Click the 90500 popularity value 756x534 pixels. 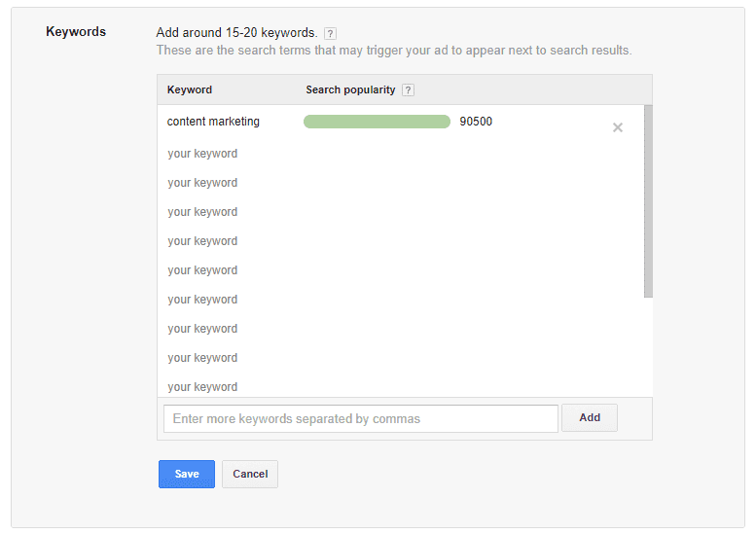click(x=476, y=122)
